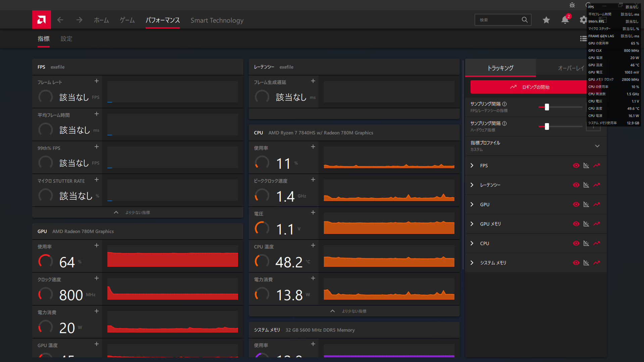Click the logging trend icon for CPU
The image size is (644, 362).
tap(596, 243)
